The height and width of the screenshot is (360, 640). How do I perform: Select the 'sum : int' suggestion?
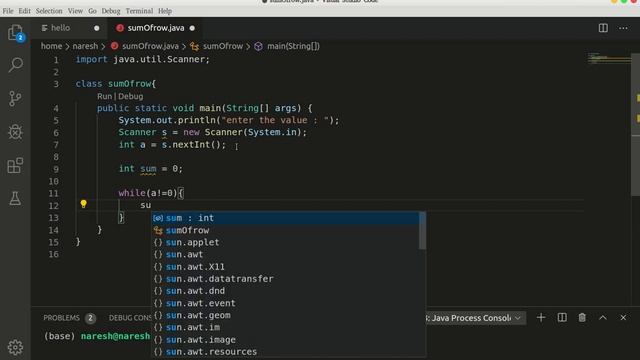(286, 218)
